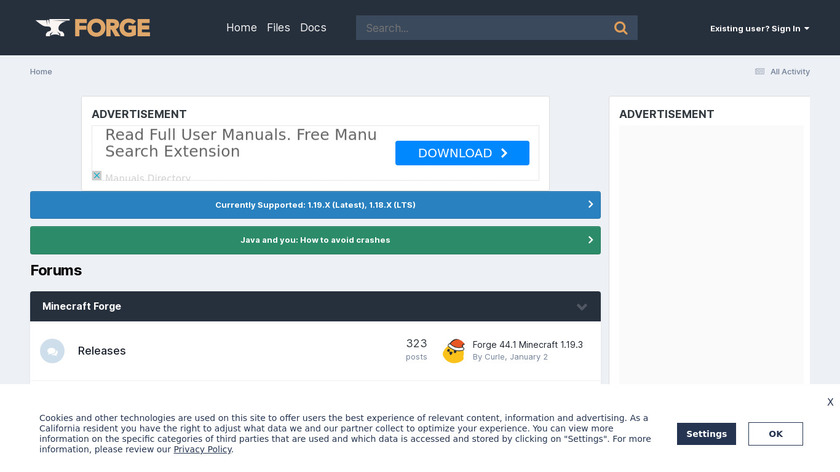The image size is (840, 472).
Task: Open Currently Supported 1.19.X announcement
Action: coord(315,205)
